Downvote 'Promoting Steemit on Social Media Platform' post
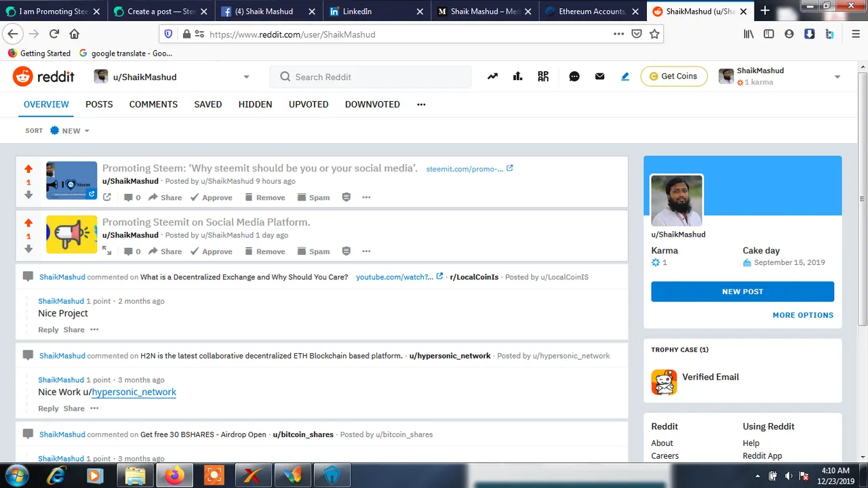This screenshot has width=868, height=488. (28, 249)
